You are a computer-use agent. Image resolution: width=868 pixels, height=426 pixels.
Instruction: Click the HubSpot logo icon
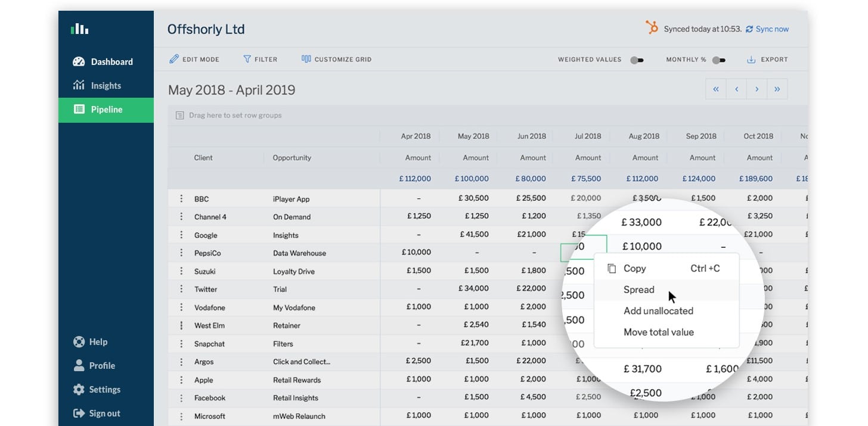pyautogui.click(x=652, y=27)
